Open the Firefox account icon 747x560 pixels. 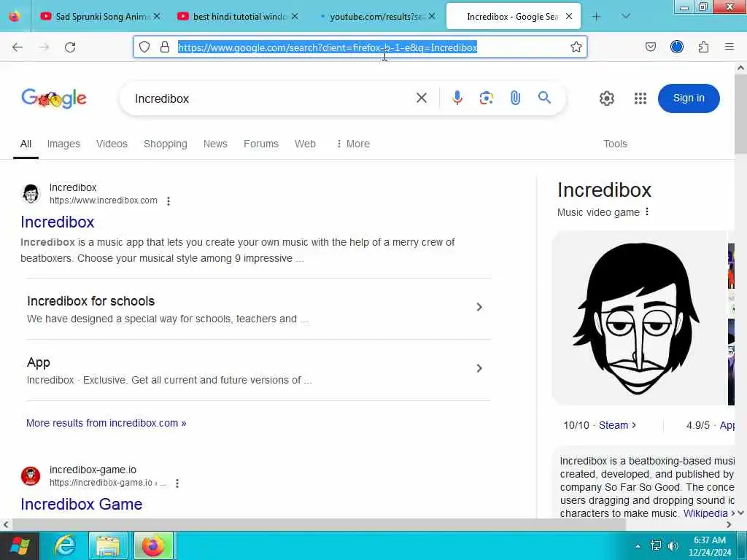(x=676, y=47)
